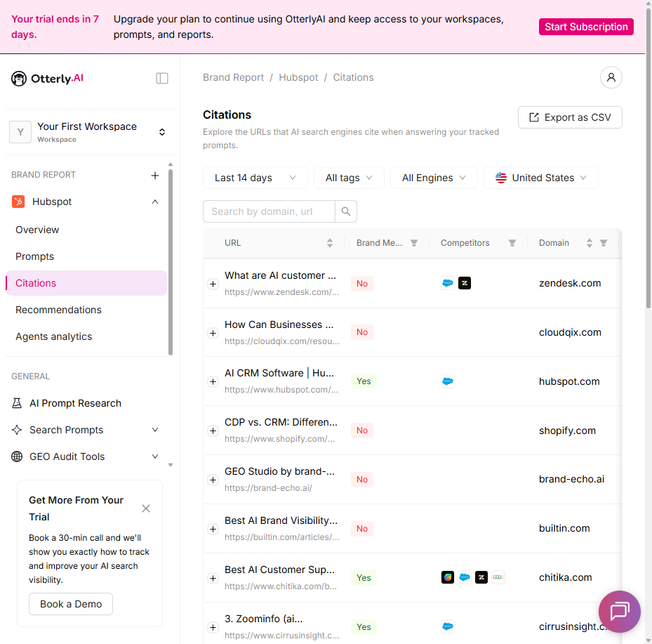Image resolution: width=652 pixels, height=644 pixels.
Task: Click the Start Subscription button
Action: pos(586,27)
